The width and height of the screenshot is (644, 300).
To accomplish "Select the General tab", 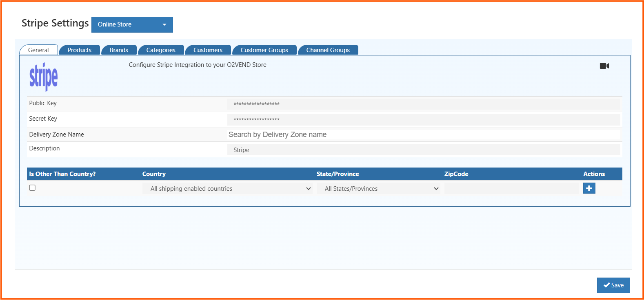I will click(38, 50).
